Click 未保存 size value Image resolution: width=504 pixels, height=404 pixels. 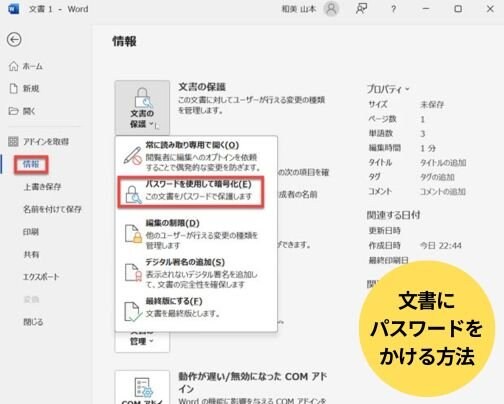(x=432, y=105)
